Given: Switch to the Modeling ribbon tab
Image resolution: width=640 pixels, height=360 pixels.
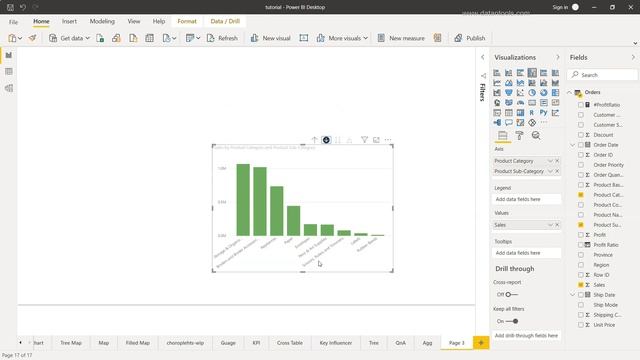Looking at the screenshot, I should click(102, 21).
